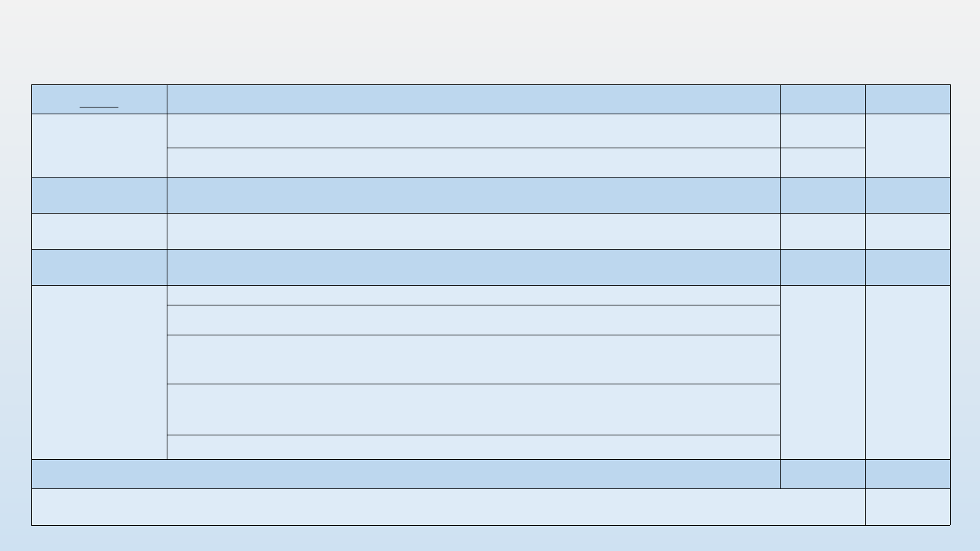Click wide cell in light row between dark rows

pos(473,231)
